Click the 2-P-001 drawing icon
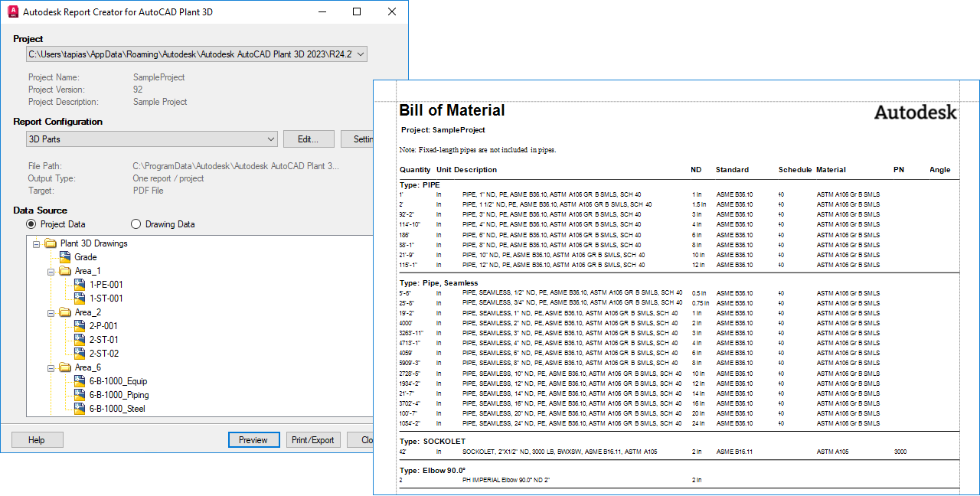This screenshot has width=980, height=496. point(80,326)
